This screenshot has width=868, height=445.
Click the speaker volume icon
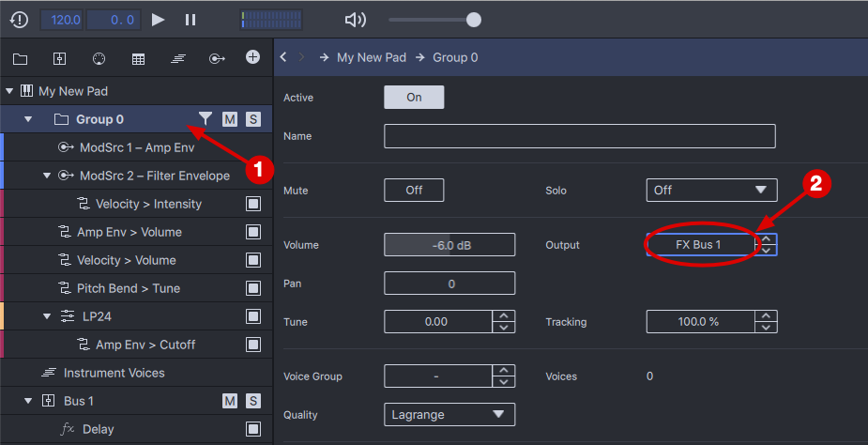355,20
